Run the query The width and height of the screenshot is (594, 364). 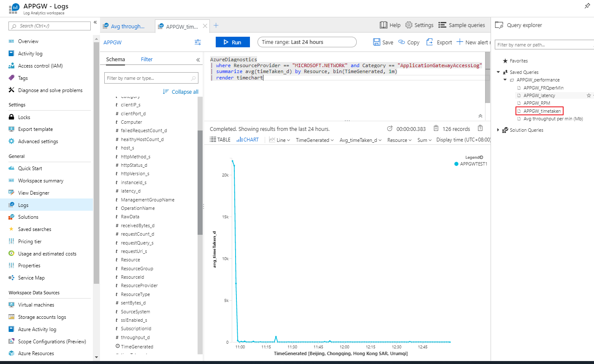pyautogui.click(x=232, y=42)
